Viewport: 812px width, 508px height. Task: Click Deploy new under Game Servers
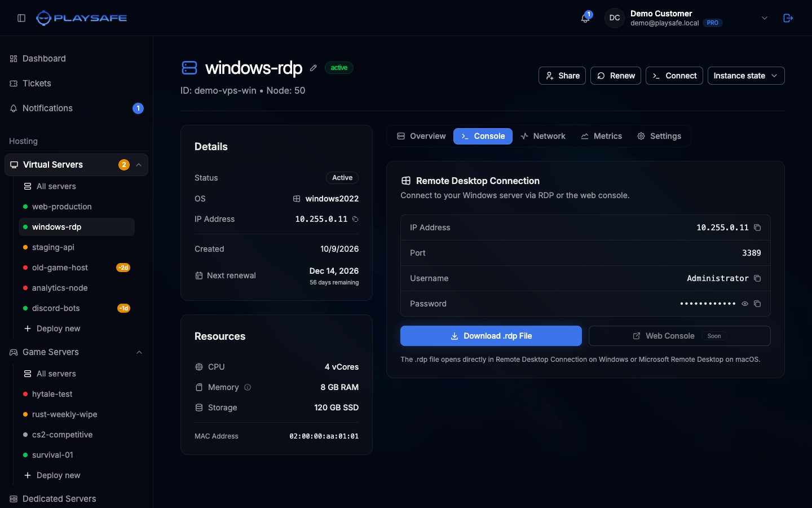click(x=77, y=475)
